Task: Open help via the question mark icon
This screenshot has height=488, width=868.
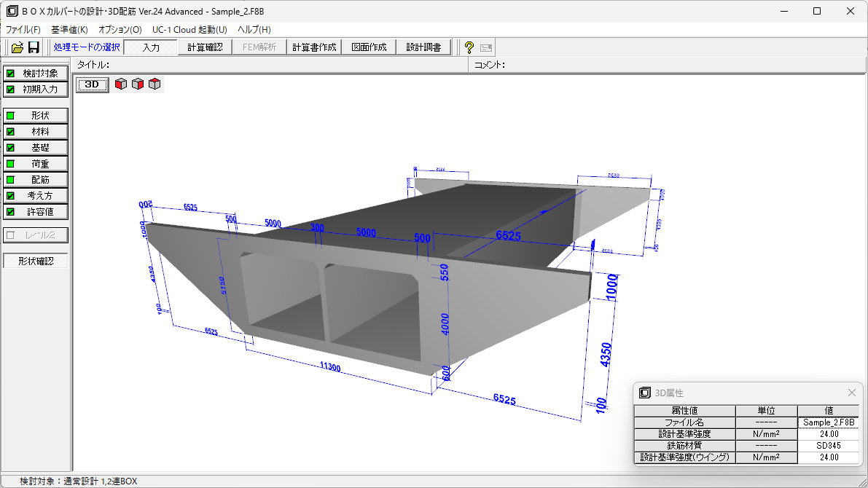Action: [469, 47]
